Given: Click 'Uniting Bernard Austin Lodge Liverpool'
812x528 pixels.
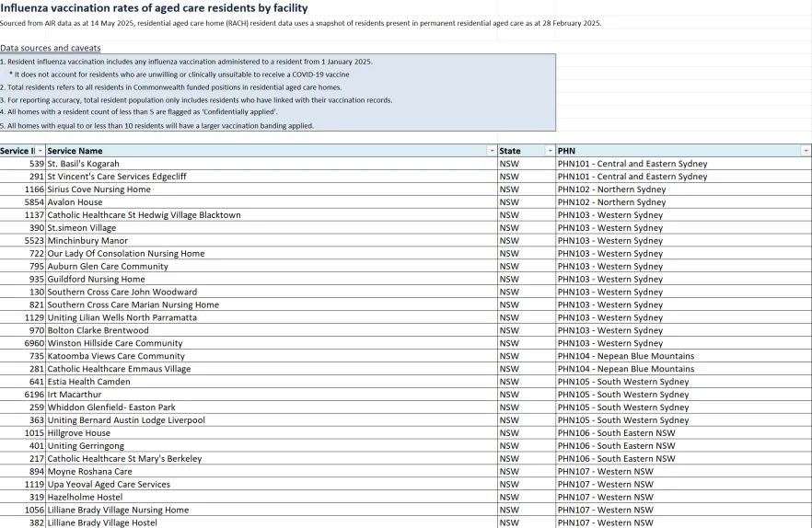Looking at the screenshot, I should point(272,419).
